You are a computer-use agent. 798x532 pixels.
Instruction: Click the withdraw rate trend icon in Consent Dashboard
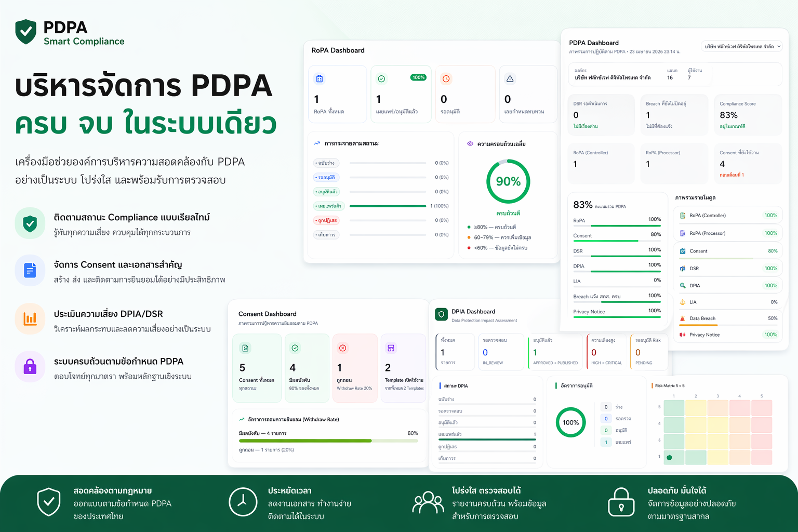[242, 419]
